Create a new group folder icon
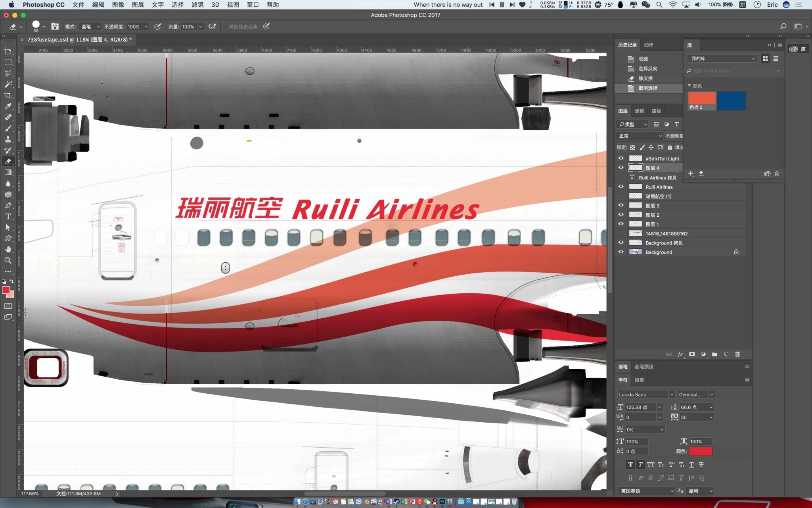This screenshot has width=812, height=508. (714, 354)
